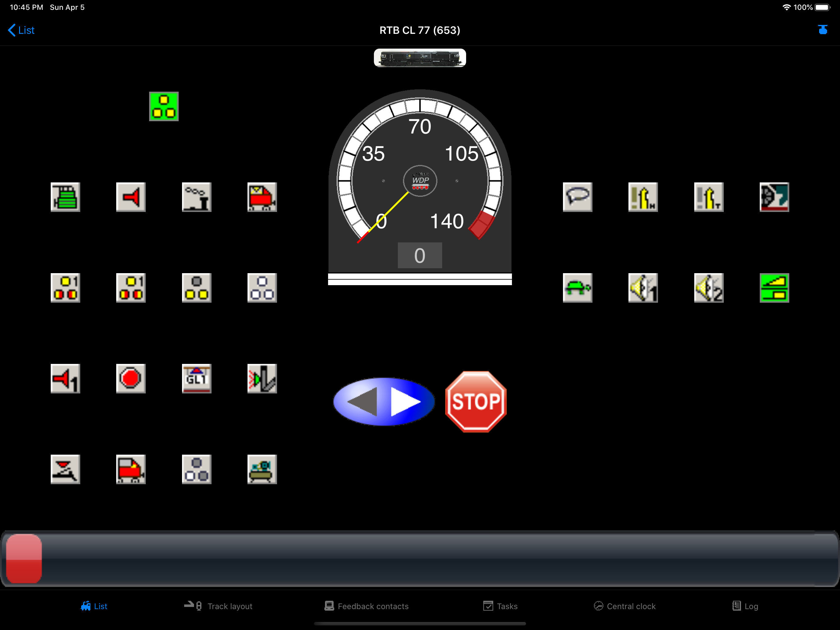Open the Central clock tab
840x630 pixels.
click(625, 606)
